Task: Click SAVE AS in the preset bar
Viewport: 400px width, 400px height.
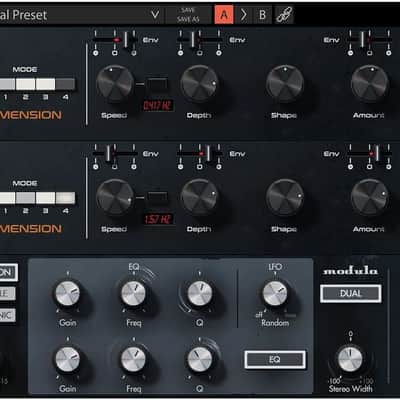Action: point(188,19)
